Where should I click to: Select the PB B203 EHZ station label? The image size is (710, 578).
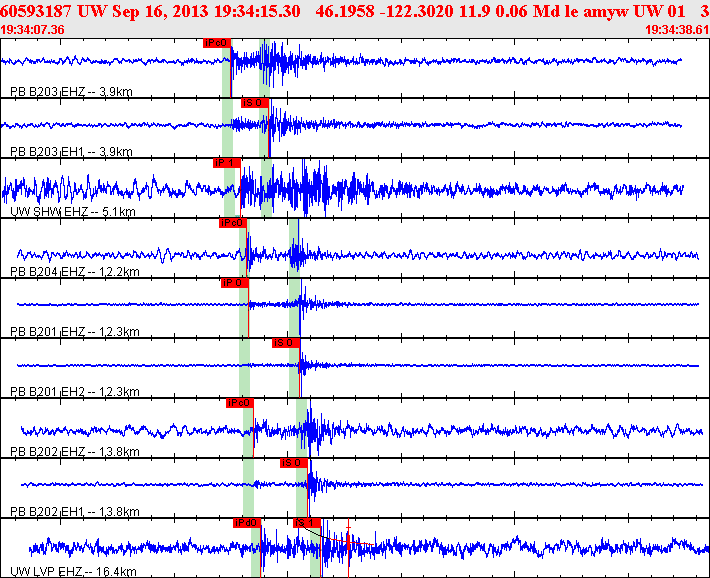[72, 92]
